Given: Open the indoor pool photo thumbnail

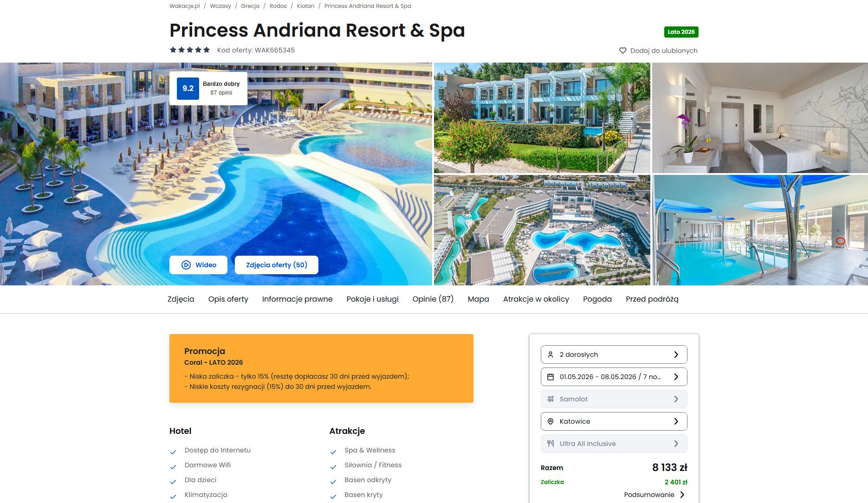Looking at the screenshot, I should coord(760,230).
